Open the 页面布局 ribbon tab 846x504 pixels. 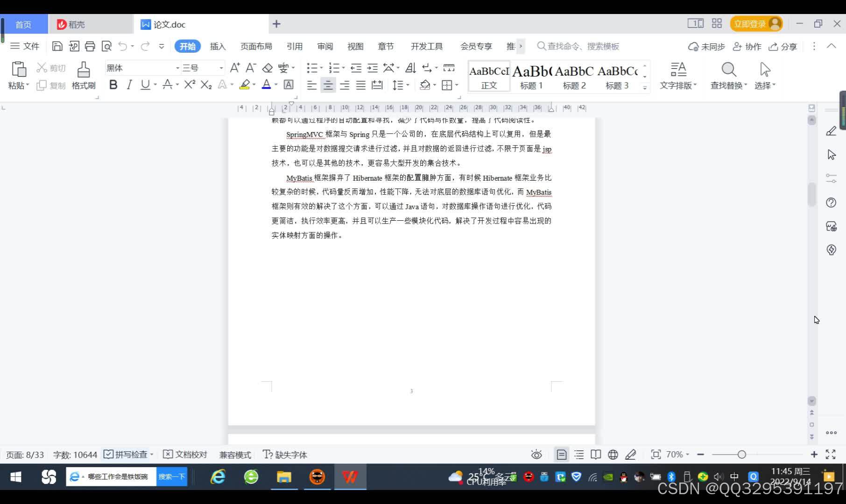256,46
